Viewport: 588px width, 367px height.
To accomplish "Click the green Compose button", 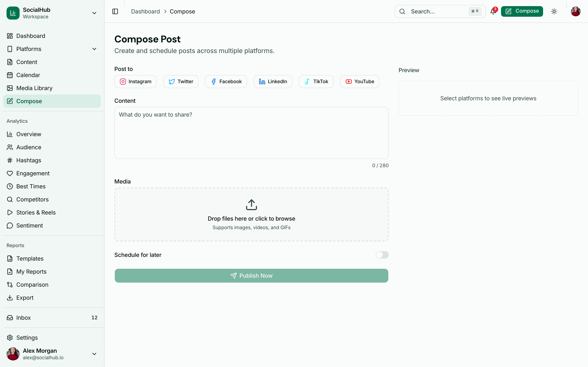I will 522,11.
